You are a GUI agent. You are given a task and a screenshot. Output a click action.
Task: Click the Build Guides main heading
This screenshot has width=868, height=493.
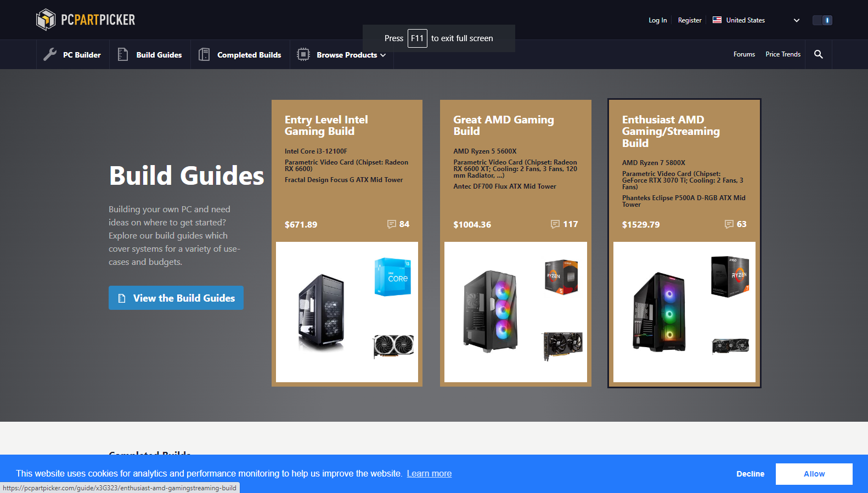pyautogui.click(x=187, y=175)
